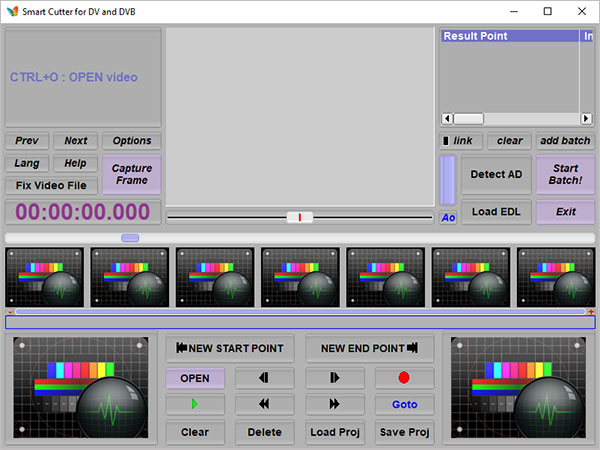Click the video position slider handle

tap(299, 217)
